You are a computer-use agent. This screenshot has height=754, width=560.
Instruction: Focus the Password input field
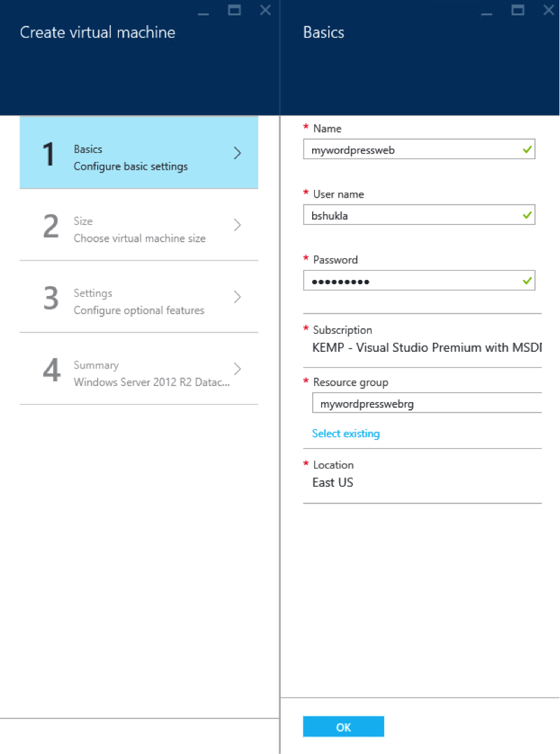tap(412, 281)
